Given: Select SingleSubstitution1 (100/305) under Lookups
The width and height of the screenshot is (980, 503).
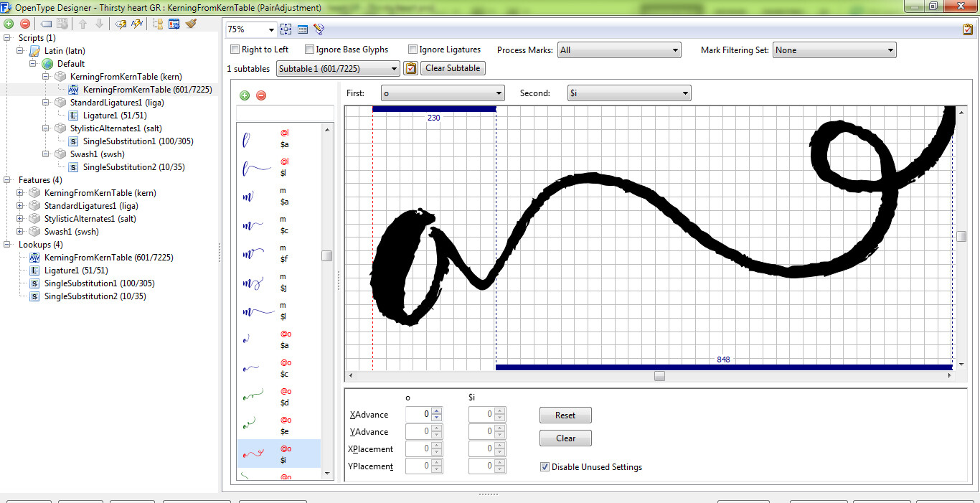Looking at the screenshot, I should coord(99,283).
